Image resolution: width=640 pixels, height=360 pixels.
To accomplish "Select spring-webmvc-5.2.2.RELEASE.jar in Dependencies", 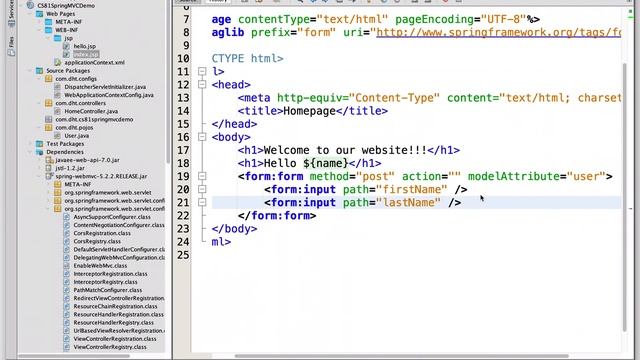I will 101,176.
